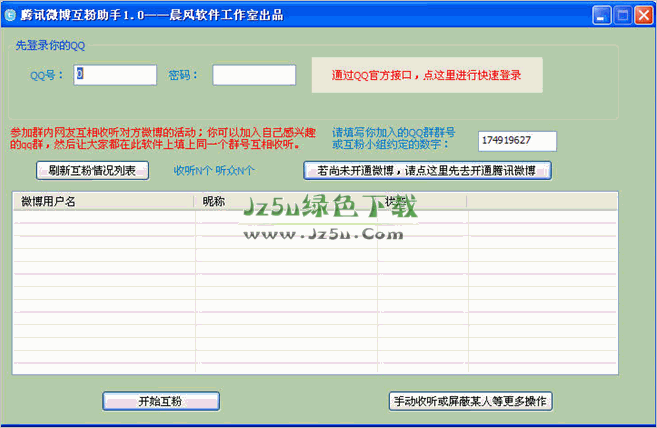
Task: Edit the QQ group number field 174919627
Action: (517, 141)
